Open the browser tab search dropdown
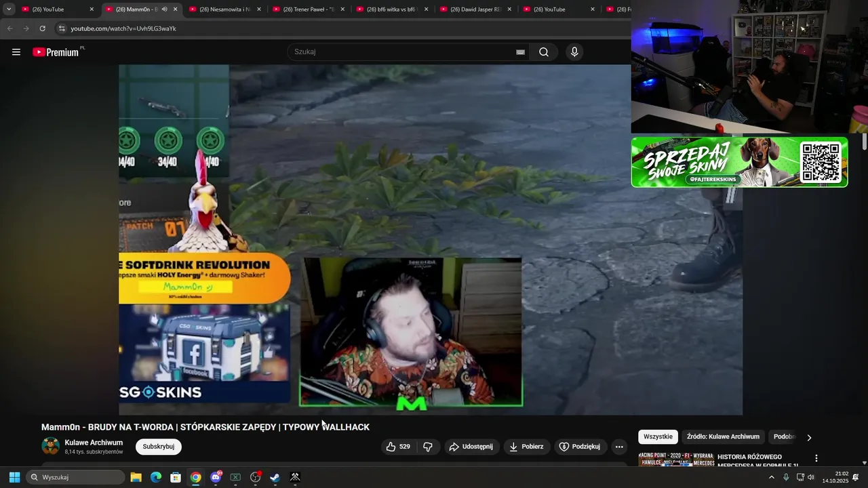This screenshot has height=488, width=868. point(9,9)
